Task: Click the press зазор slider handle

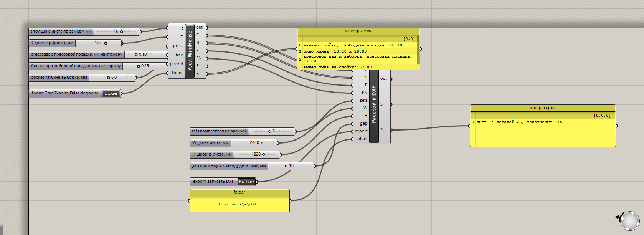Action: pos(136,55)
